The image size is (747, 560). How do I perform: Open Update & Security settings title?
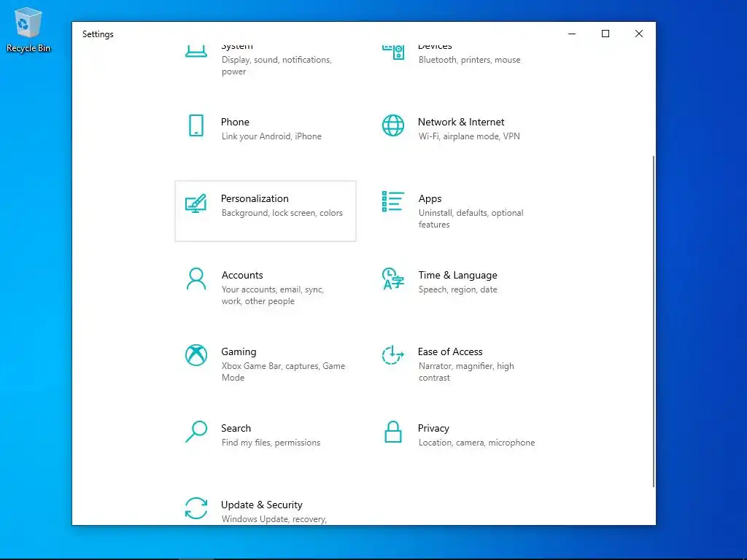click(x=262, y=505)
